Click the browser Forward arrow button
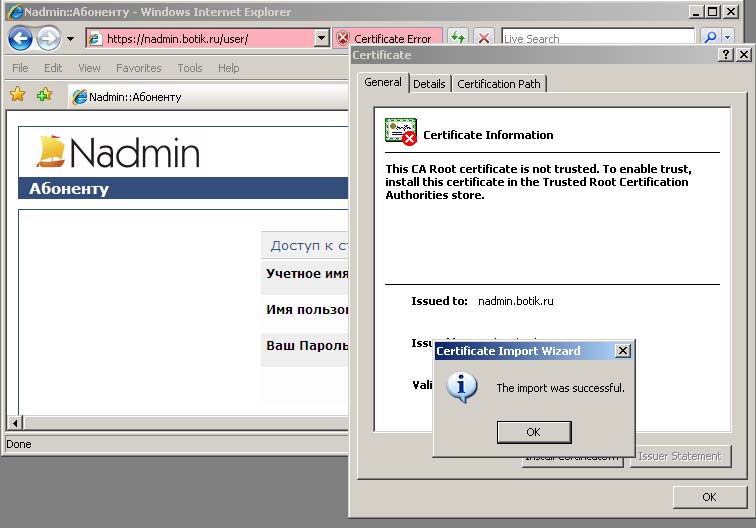Image resolution: width=756 pixels, height=528 pixels. tap(48, 39)
